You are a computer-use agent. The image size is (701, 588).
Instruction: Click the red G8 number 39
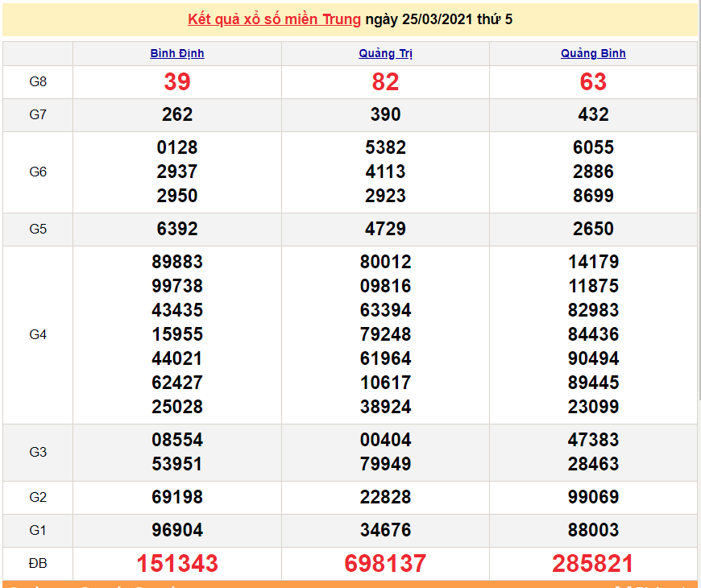pos(177,81)
